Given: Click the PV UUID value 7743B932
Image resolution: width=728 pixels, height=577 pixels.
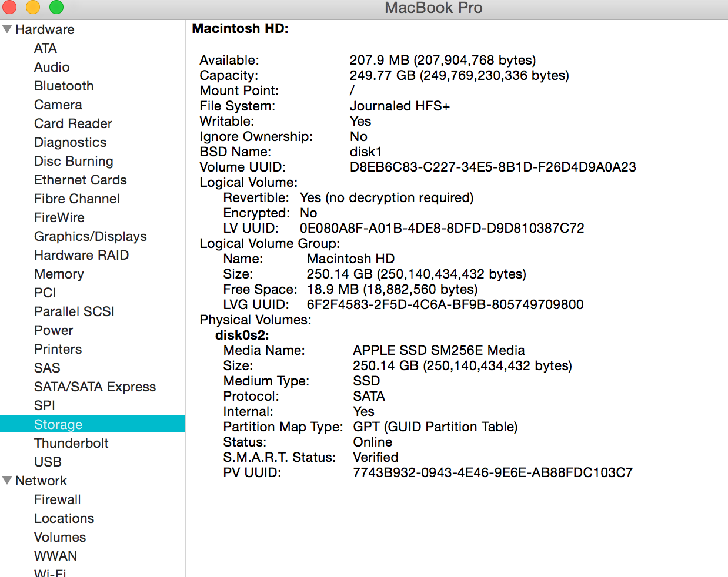Looking at the screenshot, I should [x=493, y=472].
